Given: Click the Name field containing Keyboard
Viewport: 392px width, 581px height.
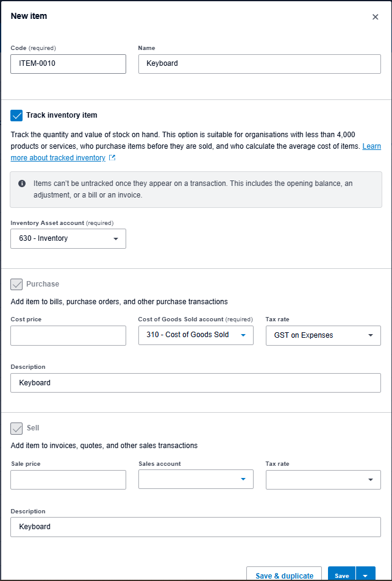Looking at the screenshot, I should pyautogui.click(x=260, y=64).
